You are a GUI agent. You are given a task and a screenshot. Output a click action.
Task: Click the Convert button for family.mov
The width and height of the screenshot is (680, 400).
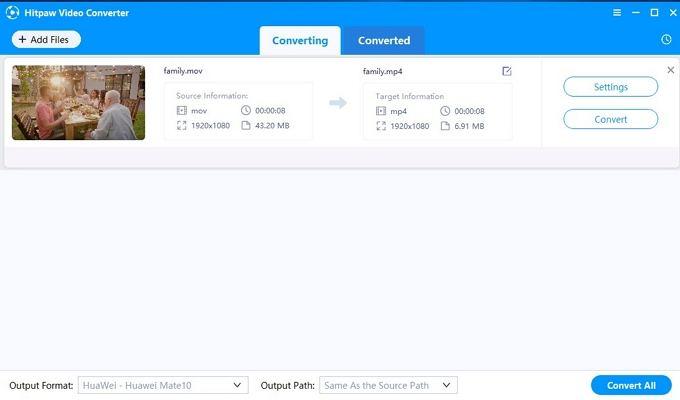coord(611,119)
